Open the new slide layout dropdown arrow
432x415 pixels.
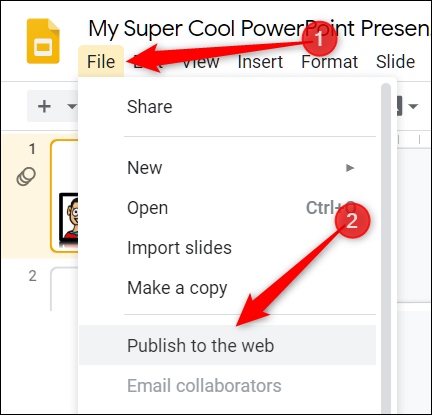[71, 107]
